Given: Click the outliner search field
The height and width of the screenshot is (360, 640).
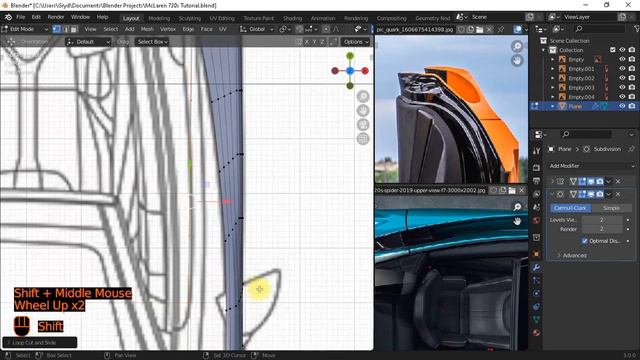Looking at the screenshot, I should coord(599,29).
